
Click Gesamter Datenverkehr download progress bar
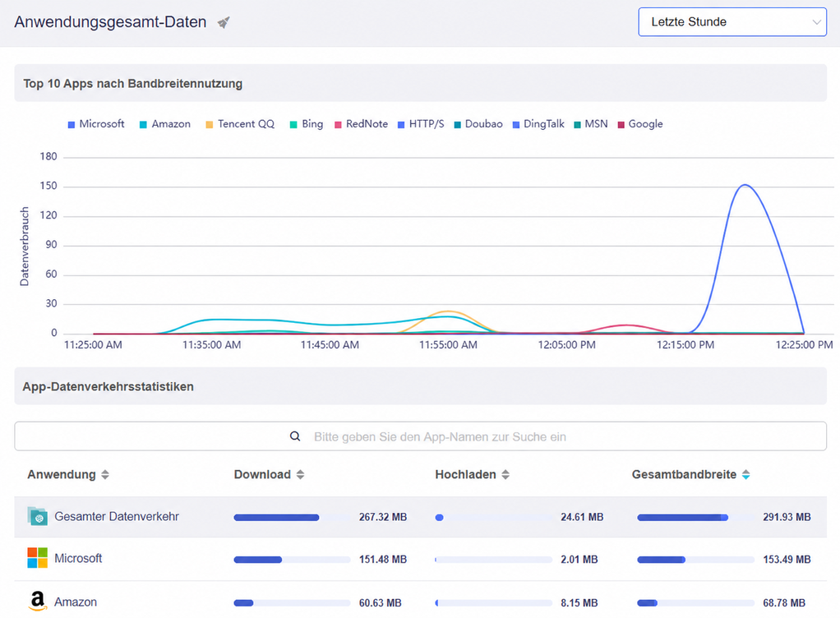[x=292, y=517]
